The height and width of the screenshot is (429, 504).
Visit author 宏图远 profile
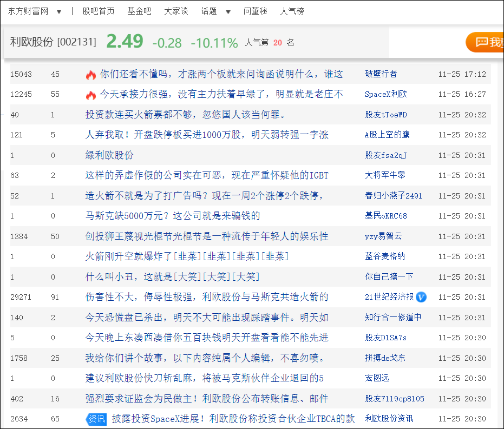coord(377,378)
